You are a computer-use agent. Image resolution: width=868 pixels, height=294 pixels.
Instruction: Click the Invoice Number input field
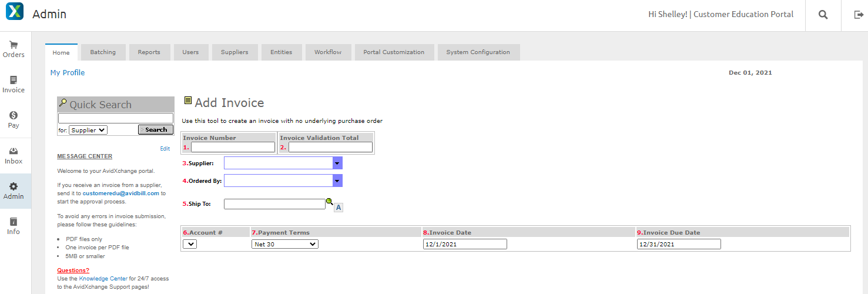point(233,147)
